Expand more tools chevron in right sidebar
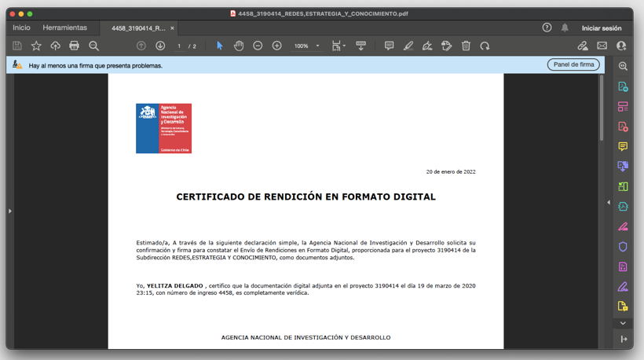This screenshot has height=360, width=644. click(x=623, y=323)
